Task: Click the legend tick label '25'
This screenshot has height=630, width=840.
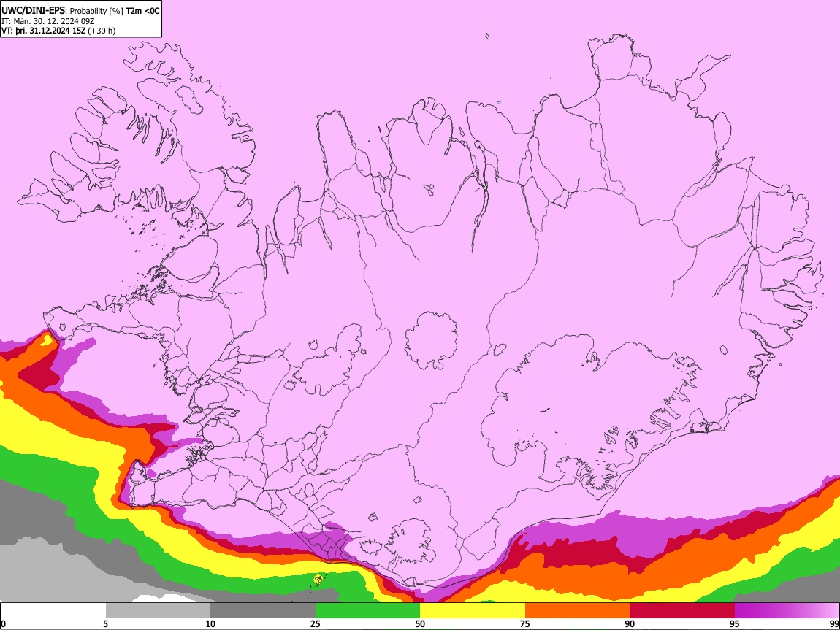Action: (x=316, y=623)
